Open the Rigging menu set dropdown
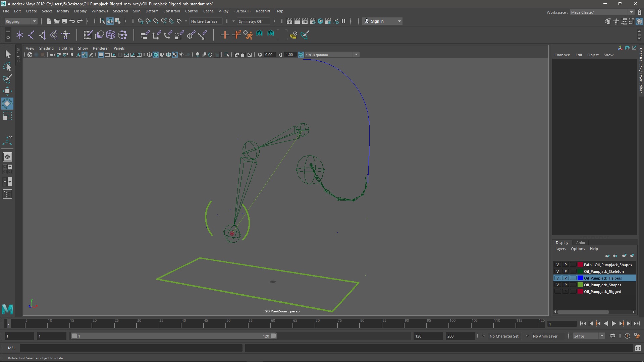This screenshot has height=362, width=644. pyautogui.click(x=21, y=21)
